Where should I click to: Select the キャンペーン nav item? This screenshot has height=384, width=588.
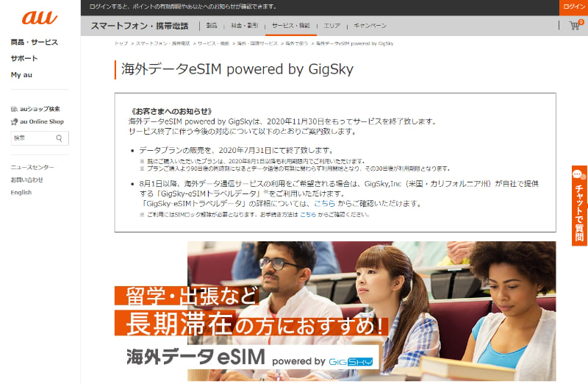click(370, 26)
